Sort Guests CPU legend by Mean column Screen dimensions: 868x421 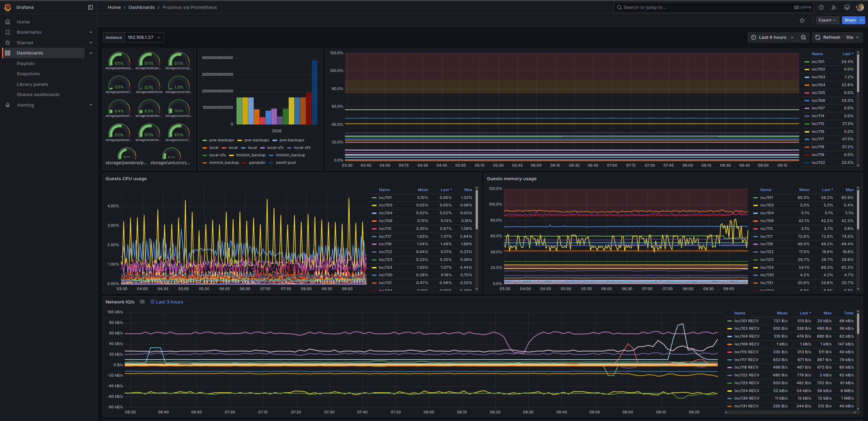tap(423, 190)
